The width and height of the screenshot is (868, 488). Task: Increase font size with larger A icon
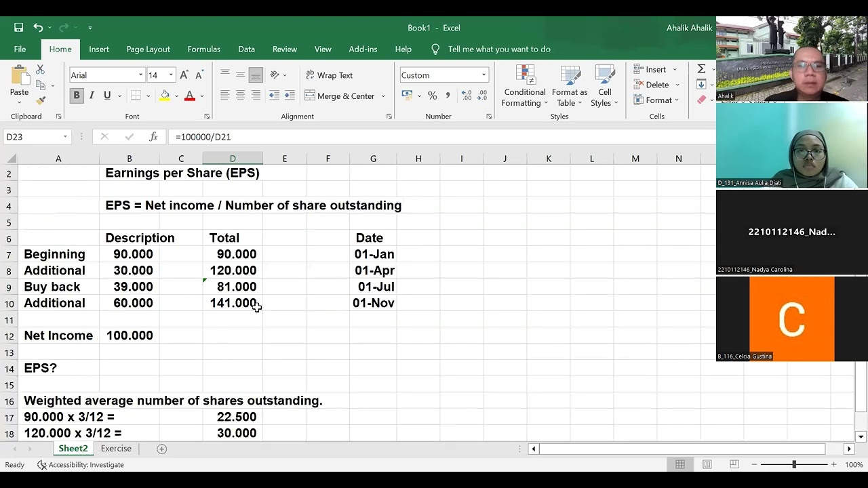tap(184, 75)
